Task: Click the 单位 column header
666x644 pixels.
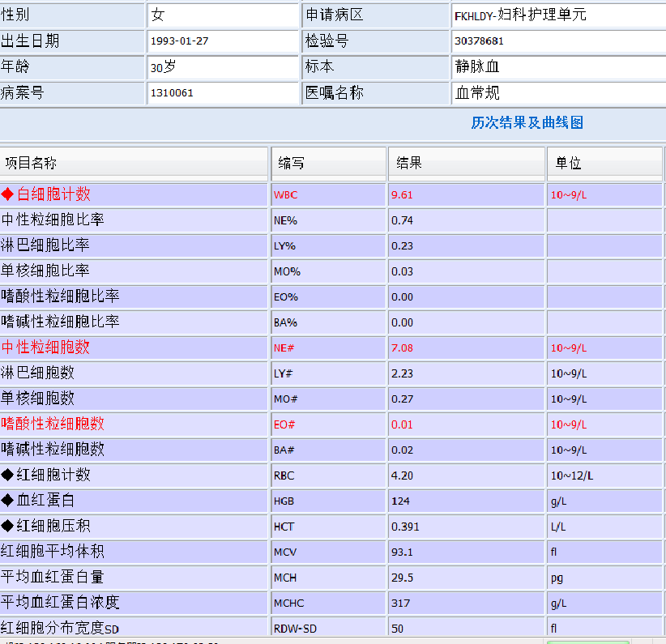Action: click(604, 164)
